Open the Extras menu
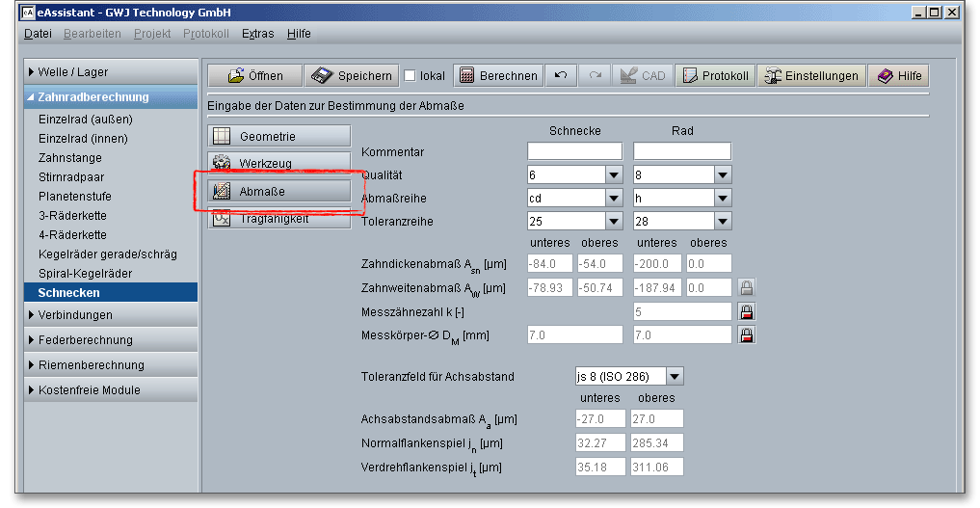 click(x=257, y=34)
